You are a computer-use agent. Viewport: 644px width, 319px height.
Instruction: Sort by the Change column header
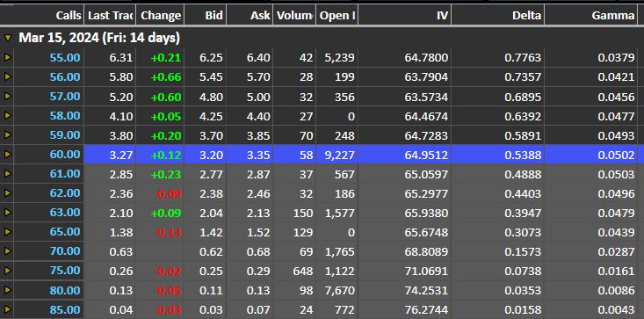160,15
